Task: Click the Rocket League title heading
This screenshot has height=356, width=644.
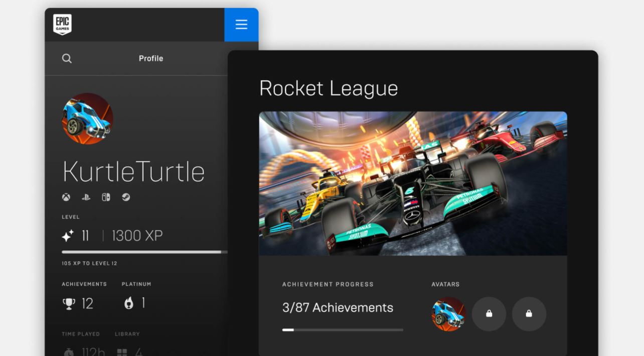Action: [329, 88]
